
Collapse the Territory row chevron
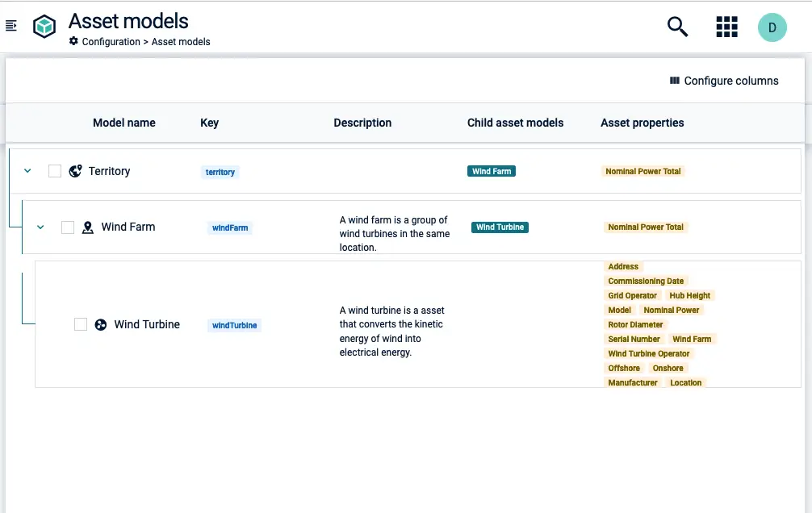click(x=27, y=171)
